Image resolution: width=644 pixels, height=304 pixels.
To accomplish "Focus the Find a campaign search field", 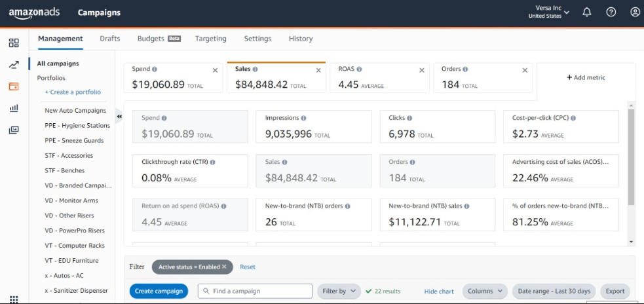I will click(x=255, y=292).
